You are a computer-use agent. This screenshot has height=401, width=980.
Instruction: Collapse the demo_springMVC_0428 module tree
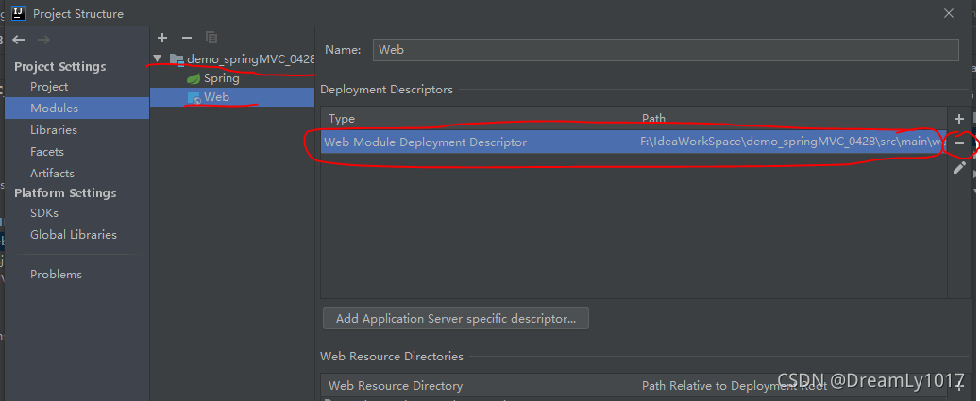(x=158, y=58)
